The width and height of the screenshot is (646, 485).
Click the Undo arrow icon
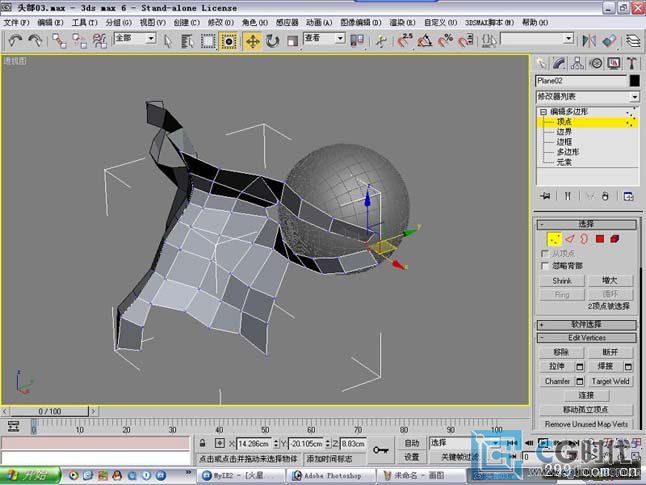click(15, 40)
